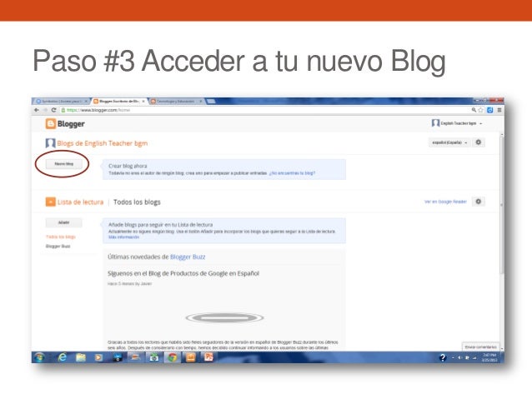Screen dimensions: 532x399
Task: Click the Nuevo blog button
Action: pos(63,164)
